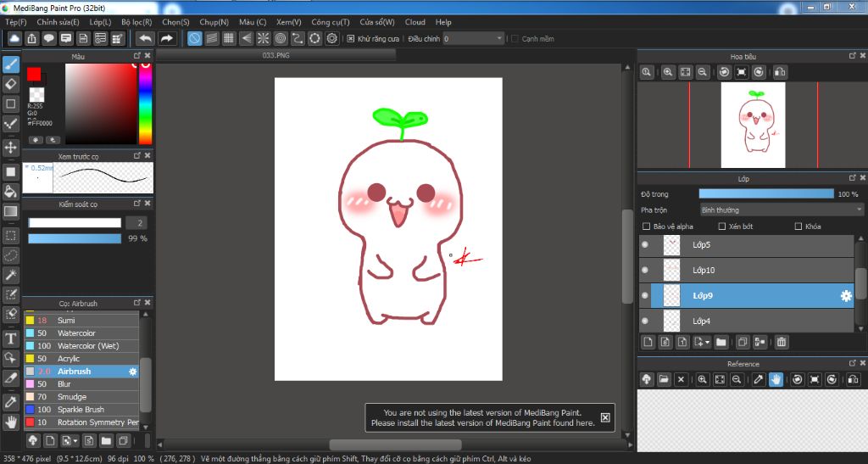Enable Bảo vệ alpha checkbox

[x=646, y=226]
